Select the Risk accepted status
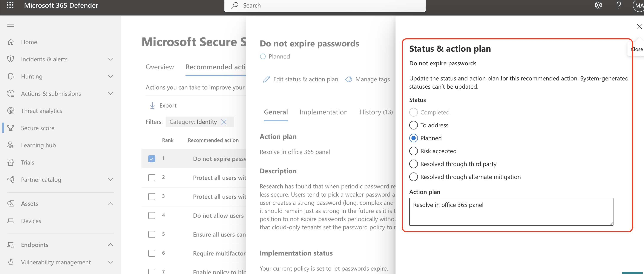 (x=414, y=151)
